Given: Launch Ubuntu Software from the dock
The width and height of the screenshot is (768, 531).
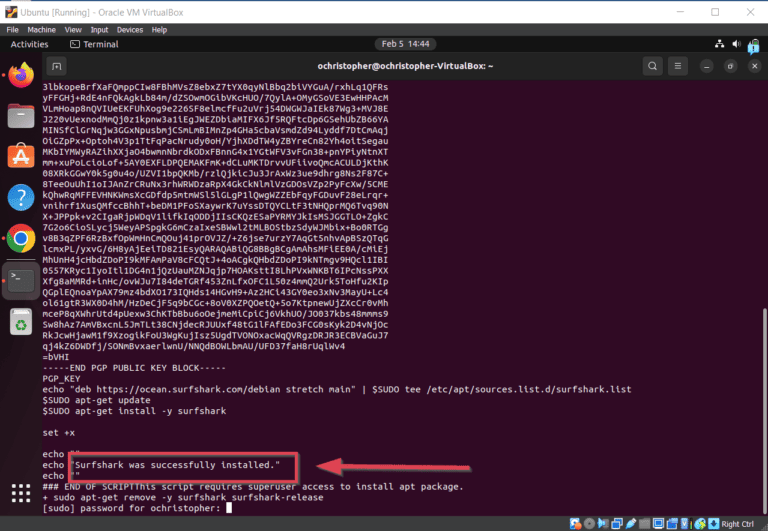Looking at the screenshot, I should (21, 156).
